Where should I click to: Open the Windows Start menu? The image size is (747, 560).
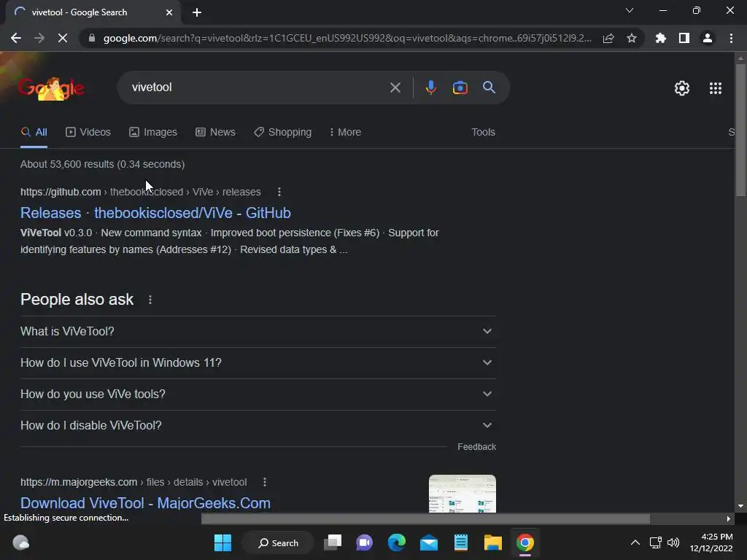click(x=222, y=542)
